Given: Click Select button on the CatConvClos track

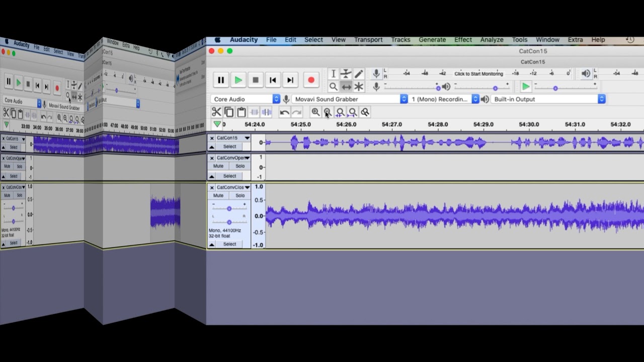Looking at the screenshot, I should [x=229, y=244].
